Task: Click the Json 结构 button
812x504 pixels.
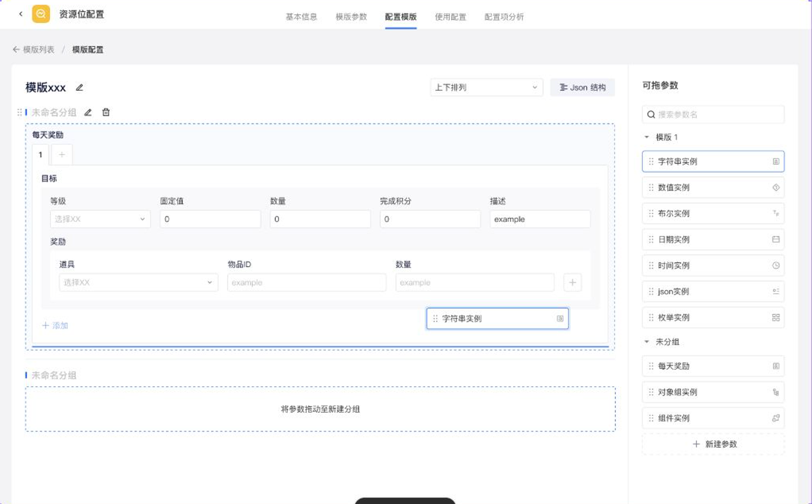Action: [x=582, y=87]
